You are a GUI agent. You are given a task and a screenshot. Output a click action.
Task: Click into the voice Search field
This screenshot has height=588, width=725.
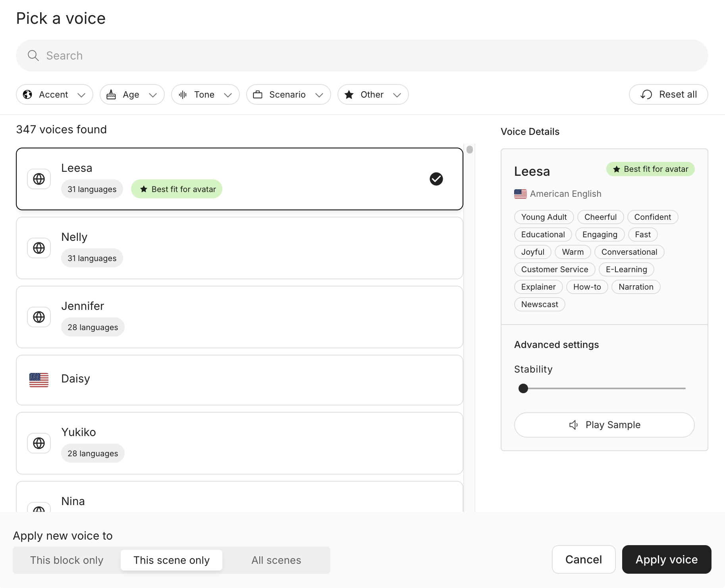click(361, 56)
